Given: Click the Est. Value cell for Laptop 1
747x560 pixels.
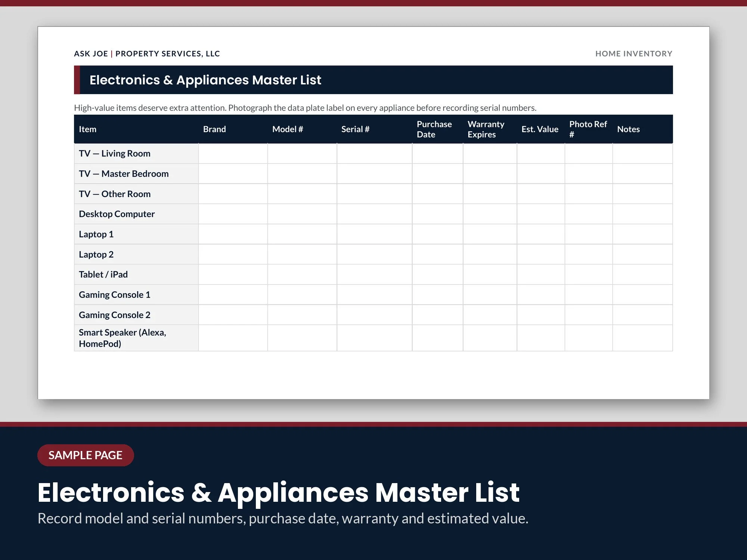Looking at the screenshot, I should click(x=541, y=234).
